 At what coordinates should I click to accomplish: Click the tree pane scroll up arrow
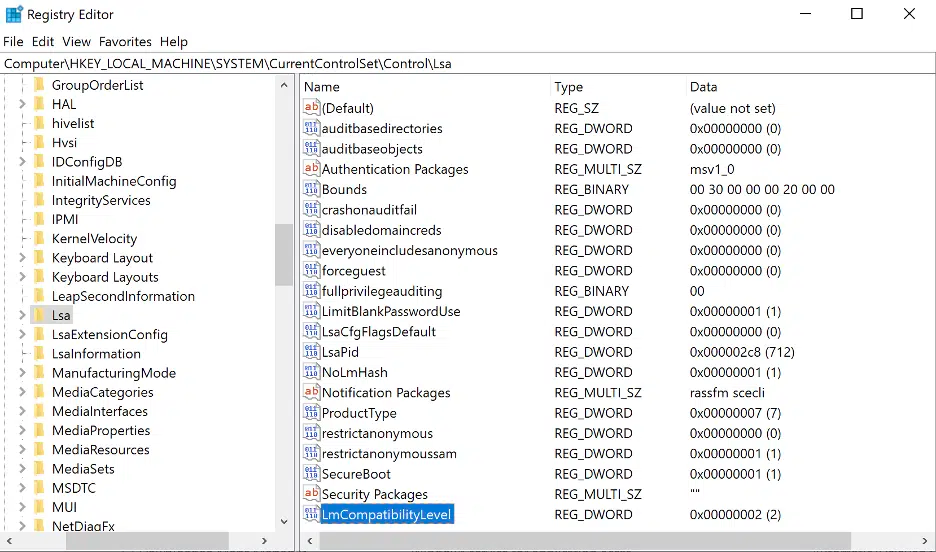tap(284, 85)
